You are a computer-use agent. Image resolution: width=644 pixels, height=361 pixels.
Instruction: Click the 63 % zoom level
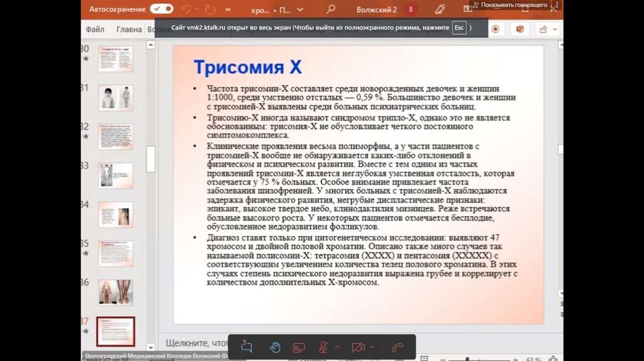coord(533,359)
